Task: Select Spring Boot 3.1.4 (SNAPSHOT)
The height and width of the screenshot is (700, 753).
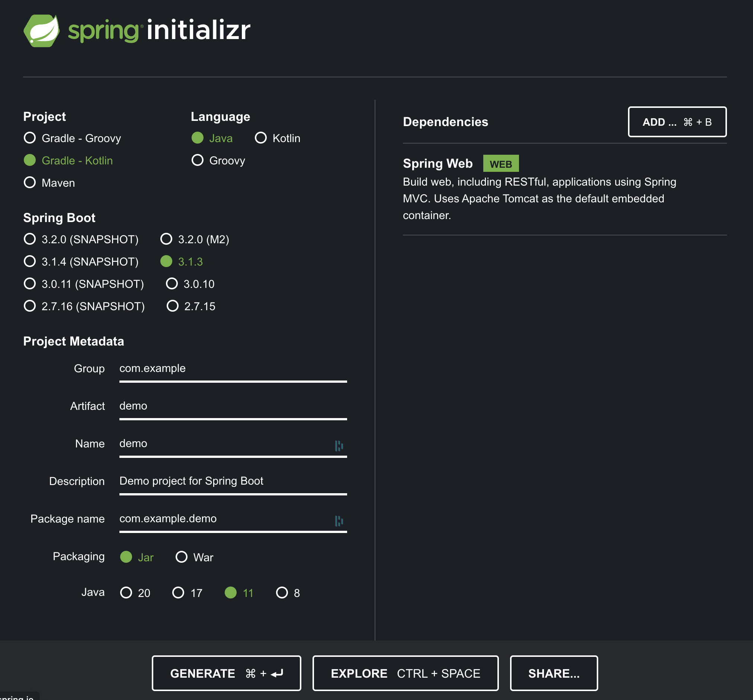Action: (81, 261)
